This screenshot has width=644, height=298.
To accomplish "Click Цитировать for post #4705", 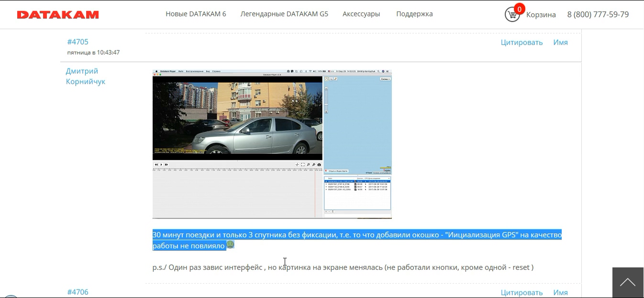I will [522, 42].
